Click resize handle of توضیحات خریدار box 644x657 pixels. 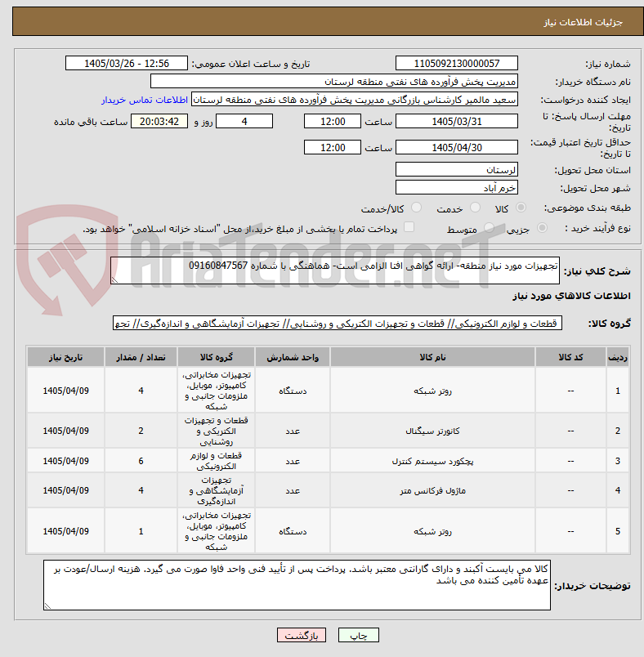coord(47,606)
